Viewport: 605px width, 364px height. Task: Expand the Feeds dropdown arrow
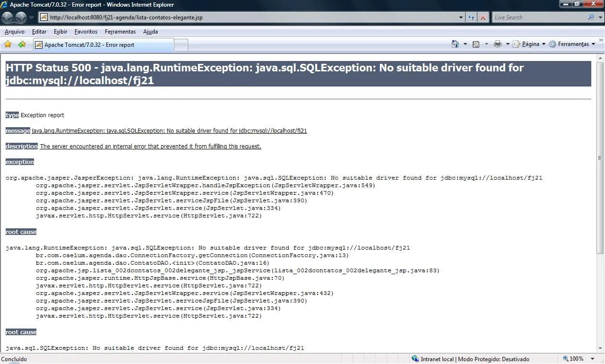pyautogui.click(x=486, y=44)
